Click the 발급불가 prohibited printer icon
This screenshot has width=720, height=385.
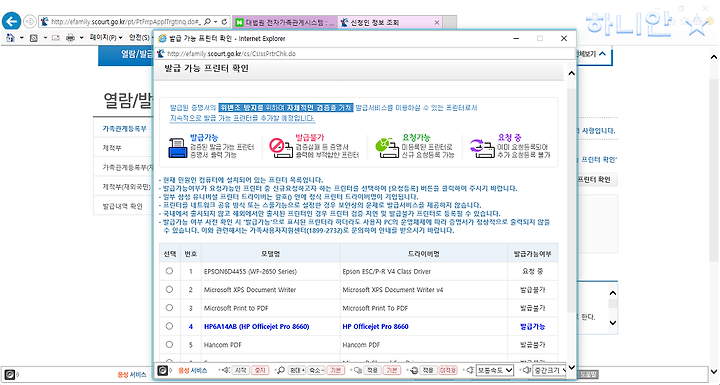click(x=281, y=148)
